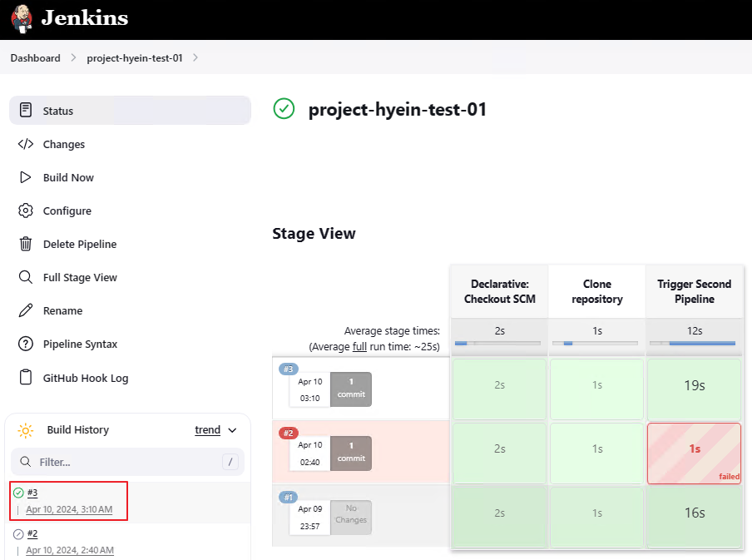The height and width of the screenshot is (560, 752).
Task: Open build #3 in Build History
Action: (x=32, y=493)
